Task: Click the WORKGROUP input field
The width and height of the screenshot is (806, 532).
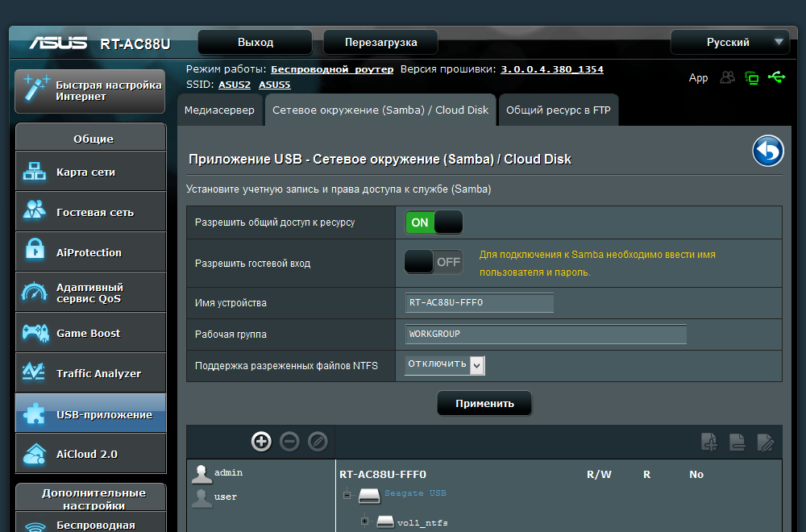Action: (546, 334)
